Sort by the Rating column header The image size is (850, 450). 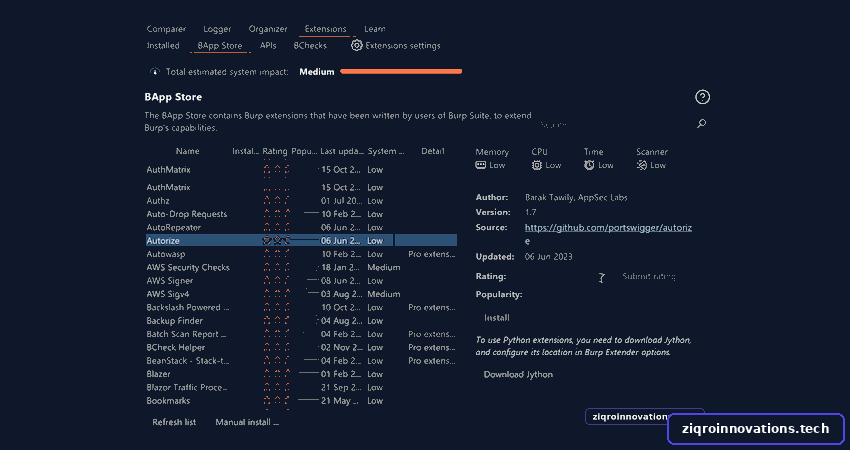[275, 151]
